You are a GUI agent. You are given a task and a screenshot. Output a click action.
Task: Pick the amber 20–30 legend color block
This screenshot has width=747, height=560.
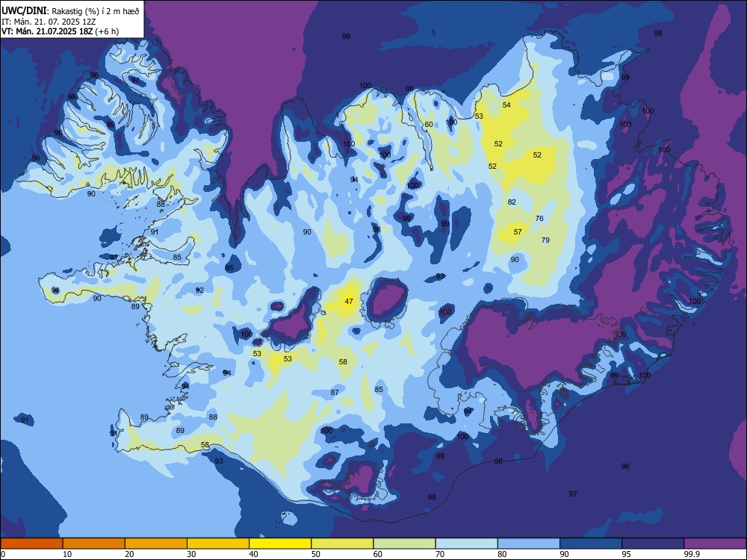(156, 544)
